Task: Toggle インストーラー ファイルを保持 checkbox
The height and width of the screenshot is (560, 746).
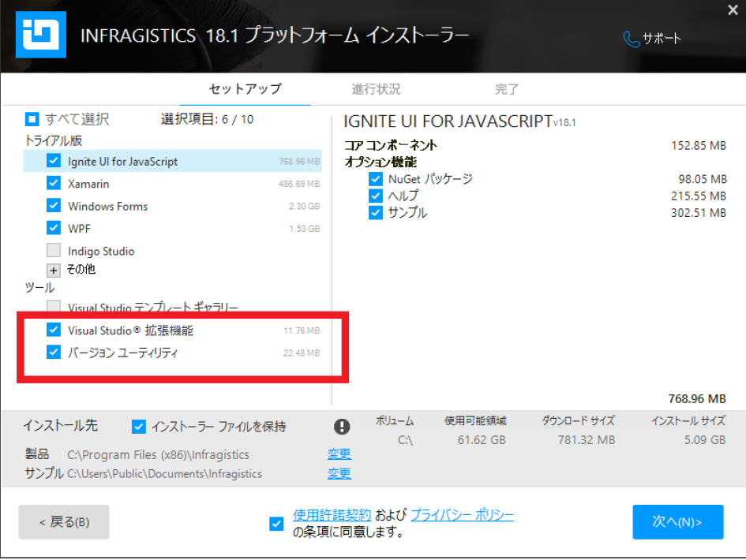Action: point(138,427)
